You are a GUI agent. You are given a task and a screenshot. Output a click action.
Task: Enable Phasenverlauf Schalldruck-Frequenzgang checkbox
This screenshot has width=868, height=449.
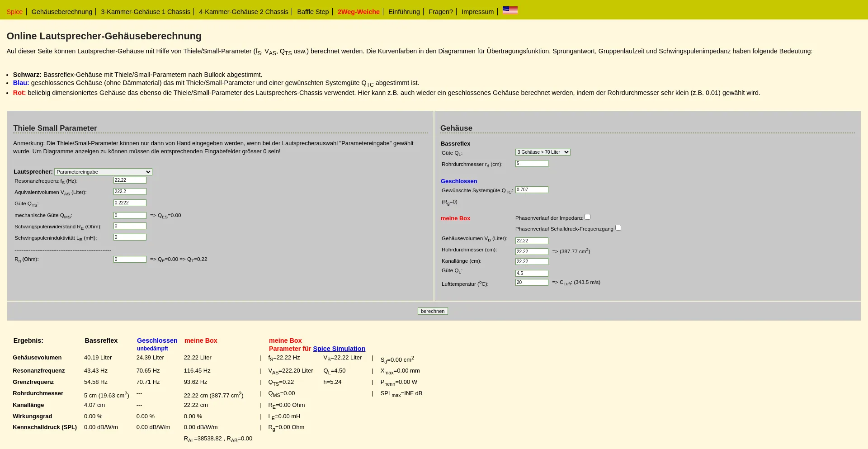(618, 228)
